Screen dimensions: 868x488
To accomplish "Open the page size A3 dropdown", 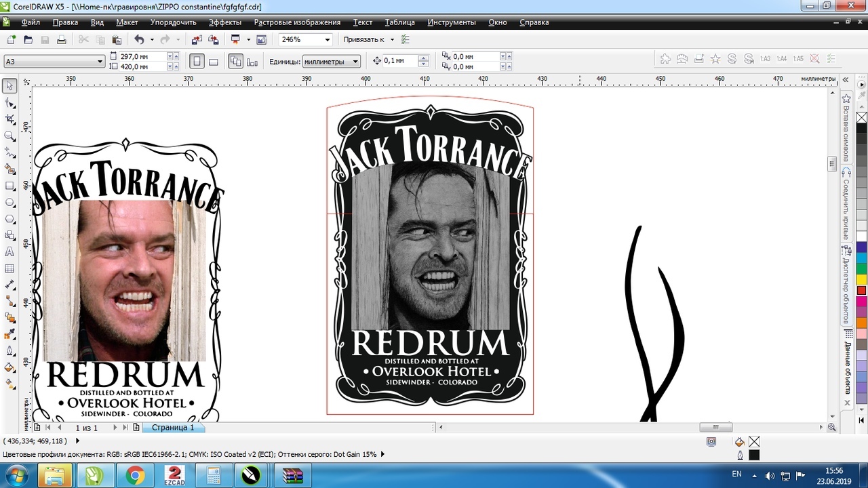I will point(100,62).
